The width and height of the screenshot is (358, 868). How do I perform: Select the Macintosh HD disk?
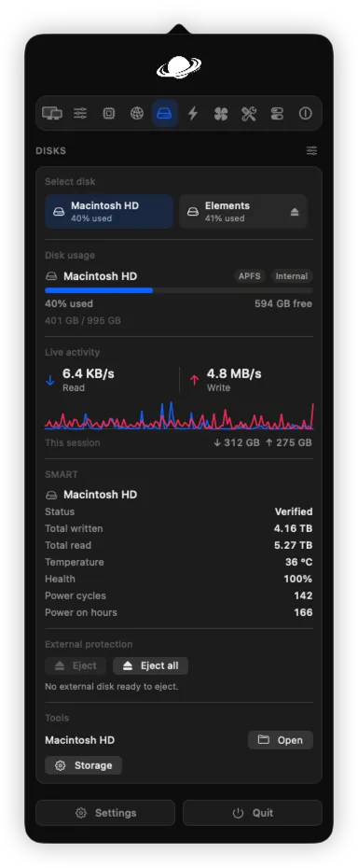pyautogui.click(x=109, y=212)
